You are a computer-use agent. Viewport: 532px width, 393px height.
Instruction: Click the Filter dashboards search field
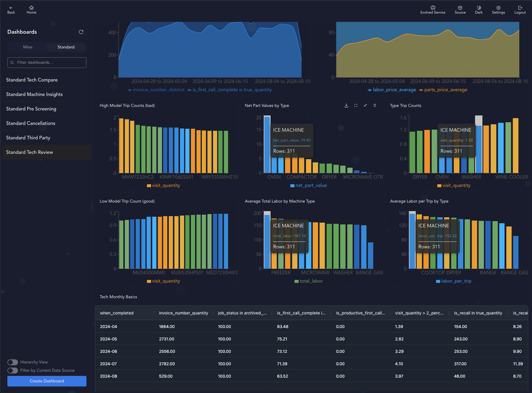coord(47,63)
